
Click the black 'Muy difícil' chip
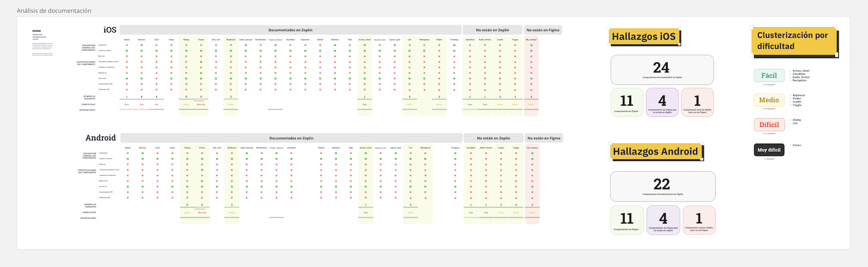(769, 150)
